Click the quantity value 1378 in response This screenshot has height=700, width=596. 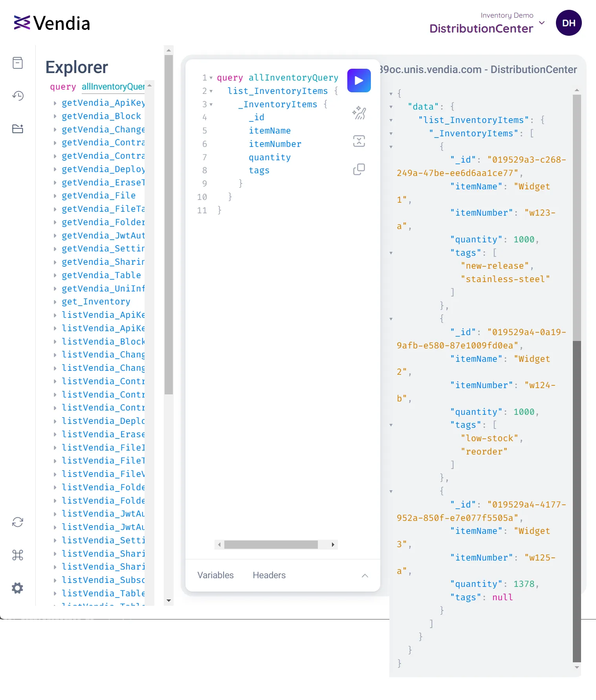click(x=524, y=584)
